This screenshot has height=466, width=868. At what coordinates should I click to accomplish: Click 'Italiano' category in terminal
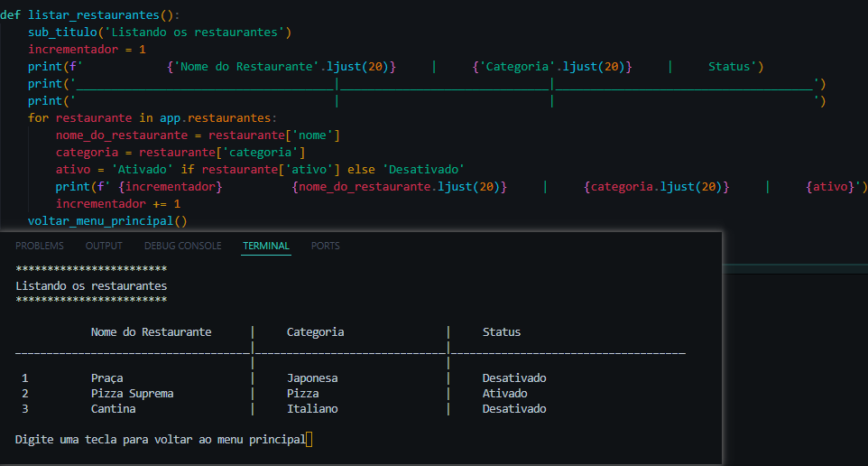[x=312, y=409]
